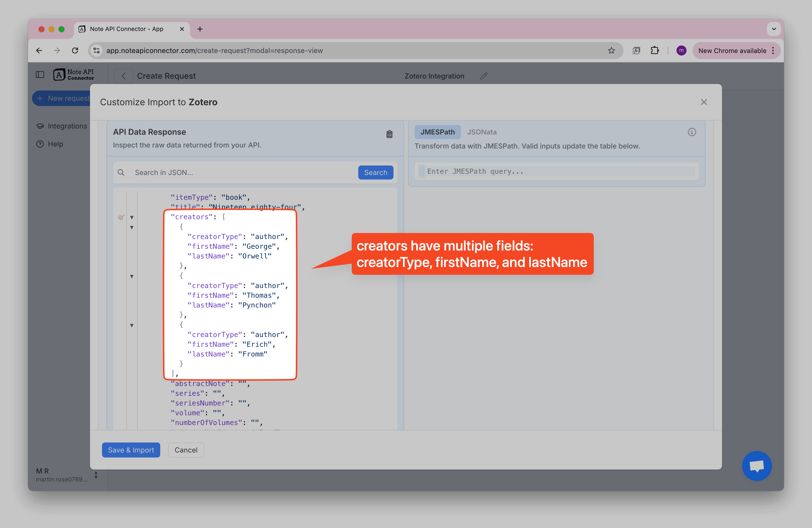This screenshot has height=528, width=812.
Task: Collapse the Thomas Pynchon creator object
Action: pos(132,276)
